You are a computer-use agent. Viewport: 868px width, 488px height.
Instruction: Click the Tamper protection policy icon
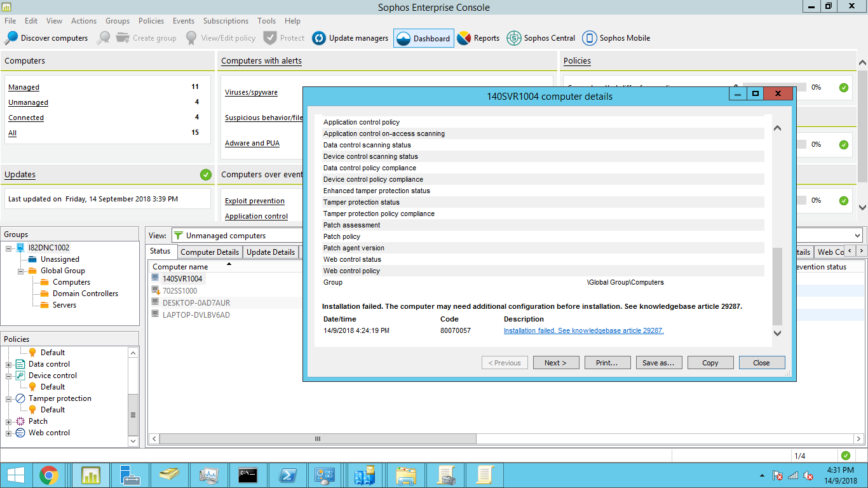pyautogui.click(x=20, y=398)
